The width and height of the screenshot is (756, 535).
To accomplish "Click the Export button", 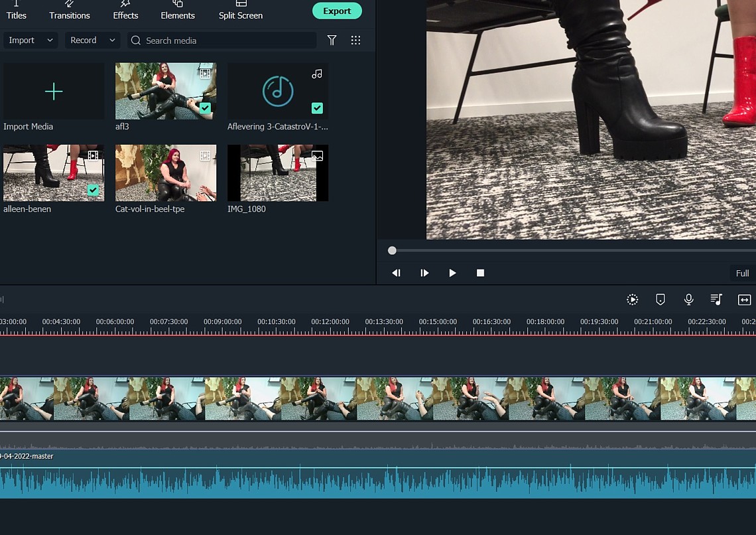I will click(x=337, y=11).
